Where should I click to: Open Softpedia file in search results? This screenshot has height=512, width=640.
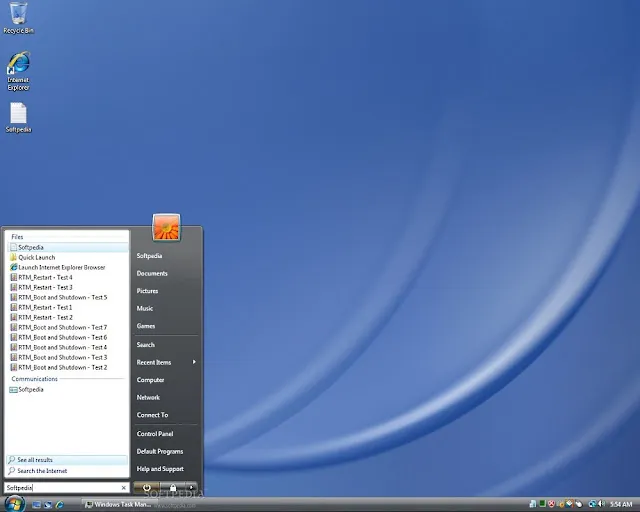[68, 247]
